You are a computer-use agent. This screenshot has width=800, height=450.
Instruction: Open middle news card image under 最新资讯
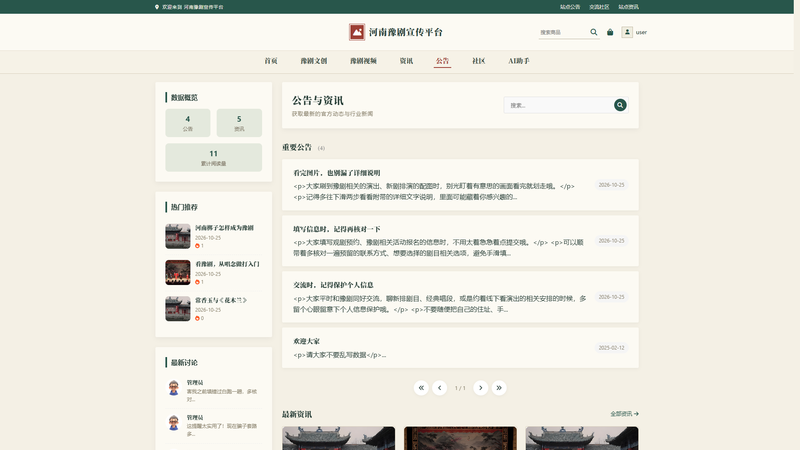(x=460, y=438)
